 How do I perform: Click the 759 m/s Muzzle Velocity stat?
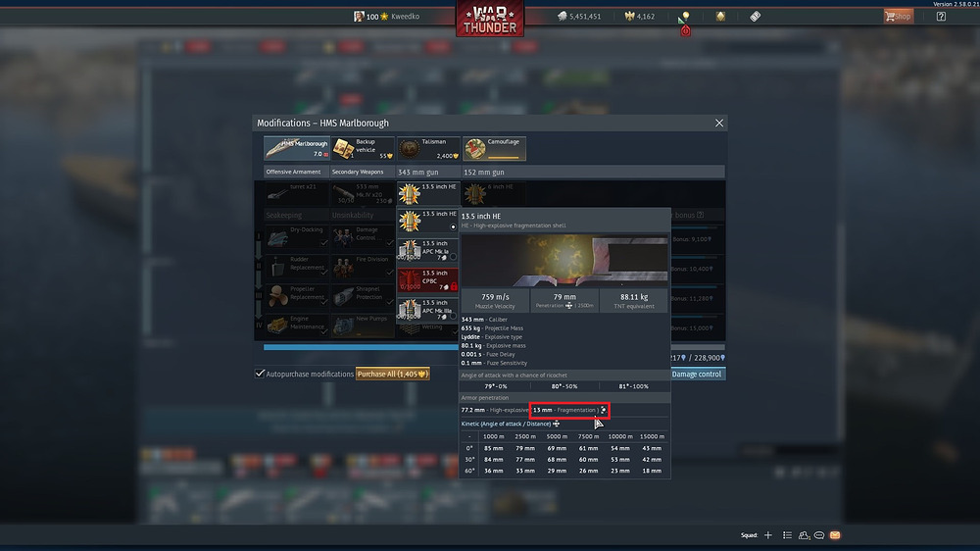(495, 301)
